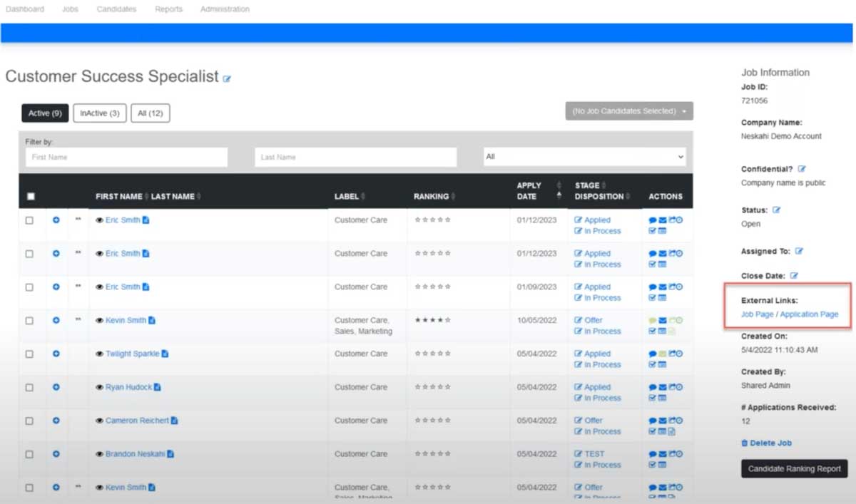Click the clock history icon for Twilight Sparkle
The image size is (856, 504).
680,353
